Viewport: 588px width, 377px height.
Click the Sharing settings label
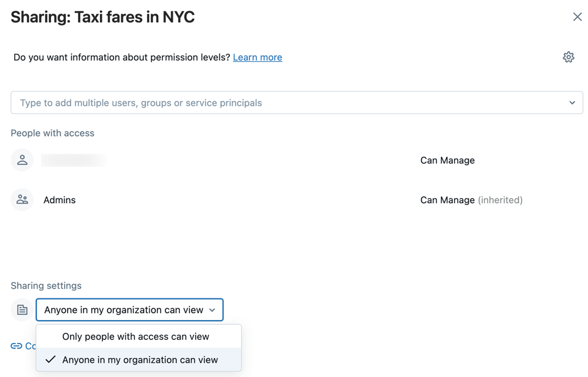46,285
